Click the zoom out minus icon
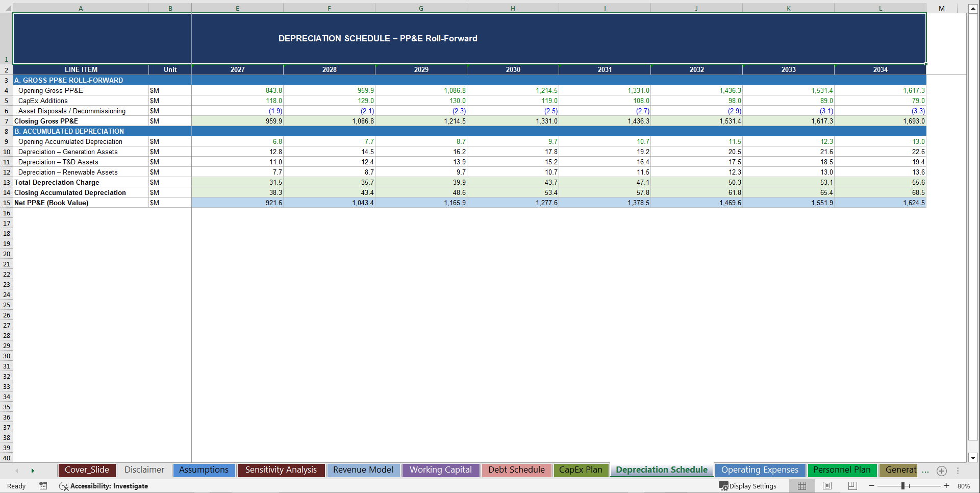The height and width of the screenshot is (493, 980). (x=872, y=486)
